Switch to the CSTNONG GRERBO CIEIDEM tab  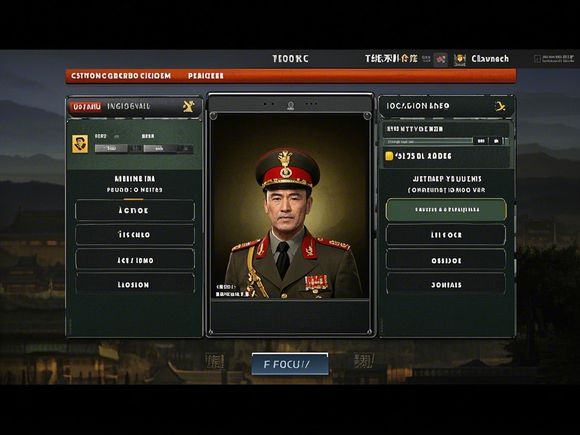pyautogui.click(x=121, y=76)
